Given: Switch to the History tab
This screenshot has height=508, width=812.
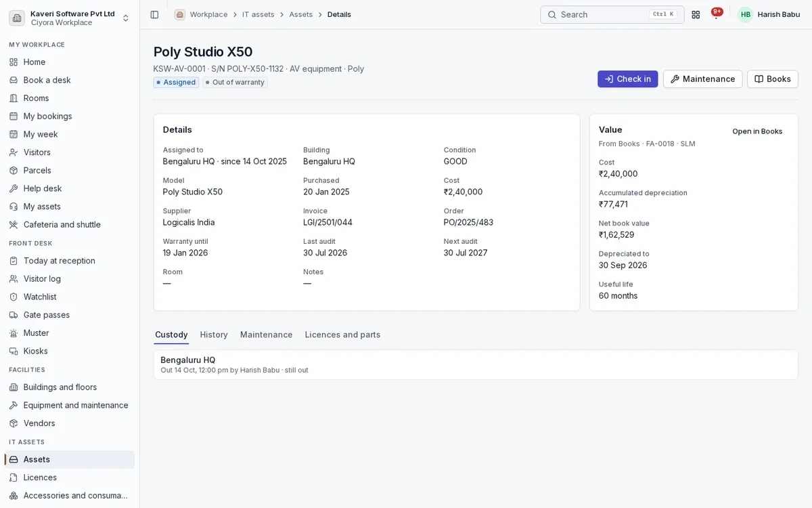Looking at the screenshot, I should [x=214, y=335].
